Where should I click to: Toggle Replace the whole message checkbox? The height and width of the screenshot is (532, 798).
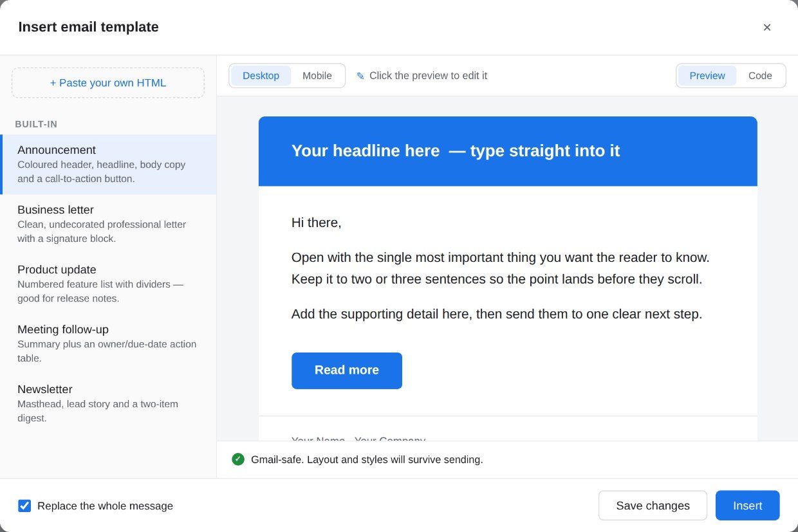(x=24, y=506)
